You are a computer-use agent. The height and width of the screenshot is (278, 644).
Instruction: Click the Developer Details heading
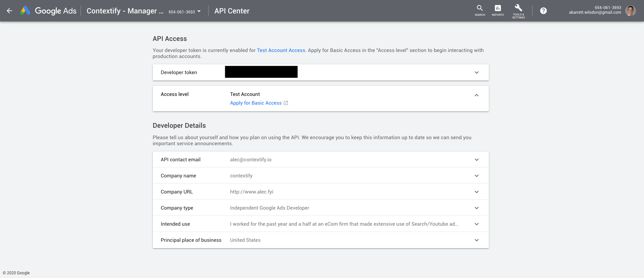pos(179,125)
